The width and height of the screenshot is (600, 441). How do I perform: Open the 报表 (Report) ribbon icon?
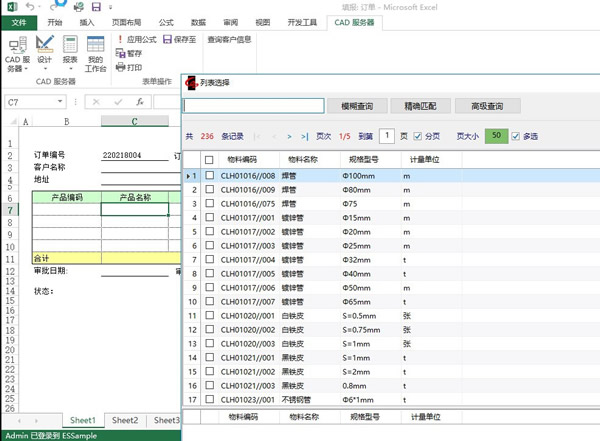click(70, 50)
